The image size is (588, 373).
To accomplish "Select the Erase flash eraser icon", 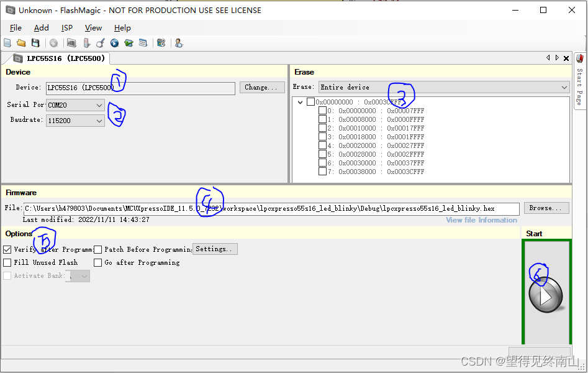I will [85, 43].
